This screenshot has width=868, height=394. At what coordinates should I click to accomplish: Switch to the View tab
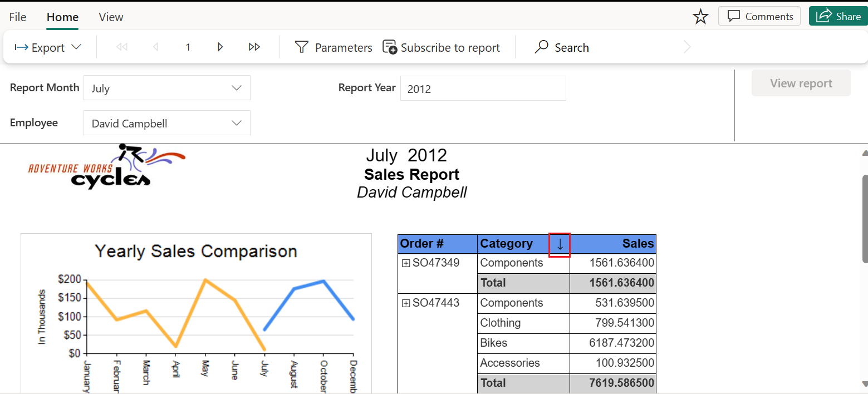(111, 17)
